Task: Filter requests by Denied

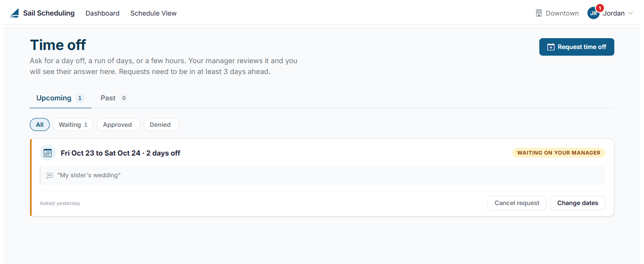Action: [161, 124]
